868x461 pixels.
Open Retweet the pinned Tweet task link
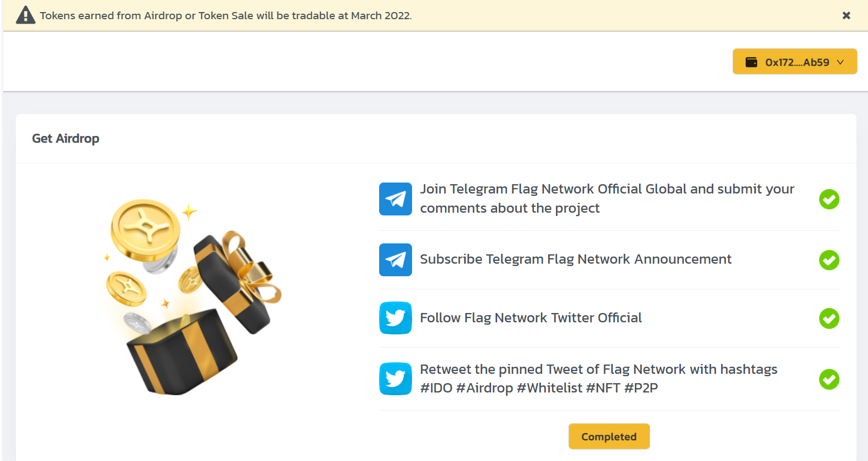[599, 379]
